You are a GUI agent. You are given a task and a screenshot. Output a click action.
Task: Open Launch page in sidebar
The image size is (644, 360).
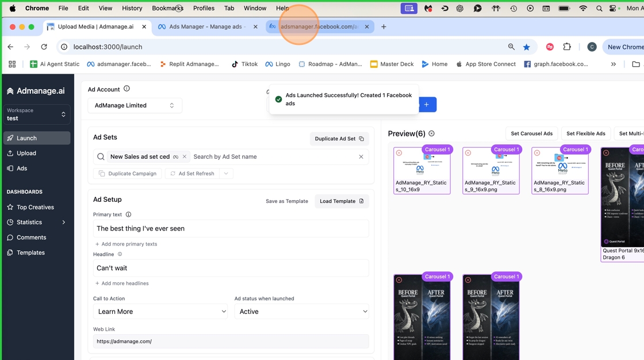(x=26, y=138)
